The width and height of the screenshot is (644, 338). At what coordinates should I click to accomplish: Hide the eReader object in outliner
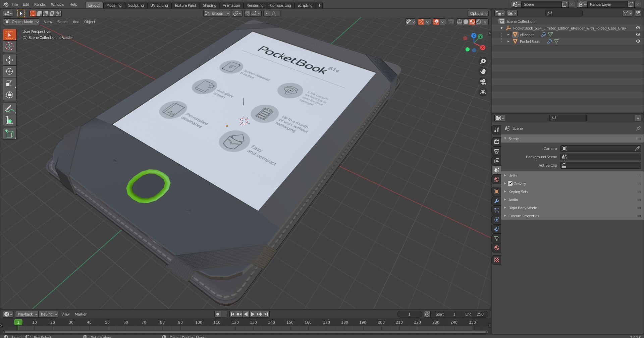click(638, 35)
